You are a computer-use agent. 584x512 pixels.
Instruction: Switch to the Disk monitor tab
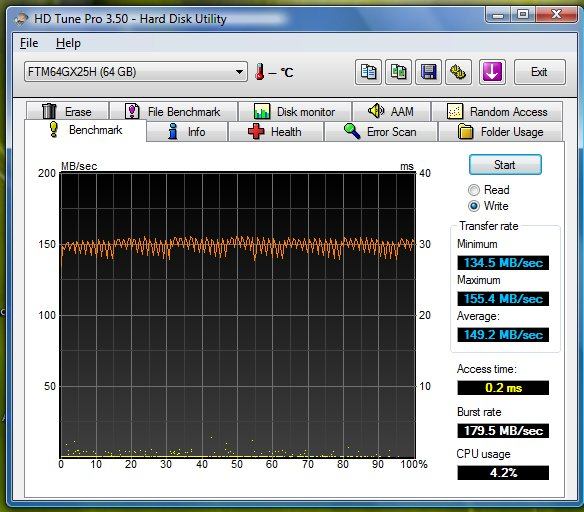pos(295,111)
